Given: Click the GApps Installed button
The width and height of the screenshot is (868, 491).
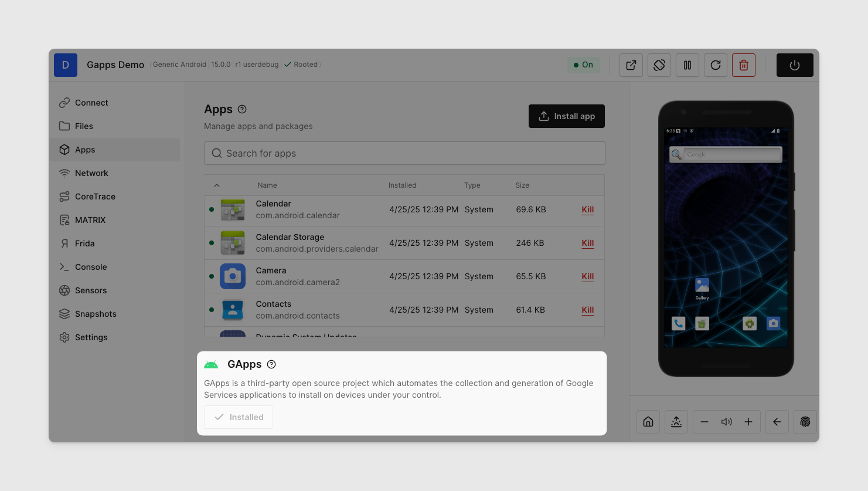Looking at the screenshot, I should [x=239, y=417].
